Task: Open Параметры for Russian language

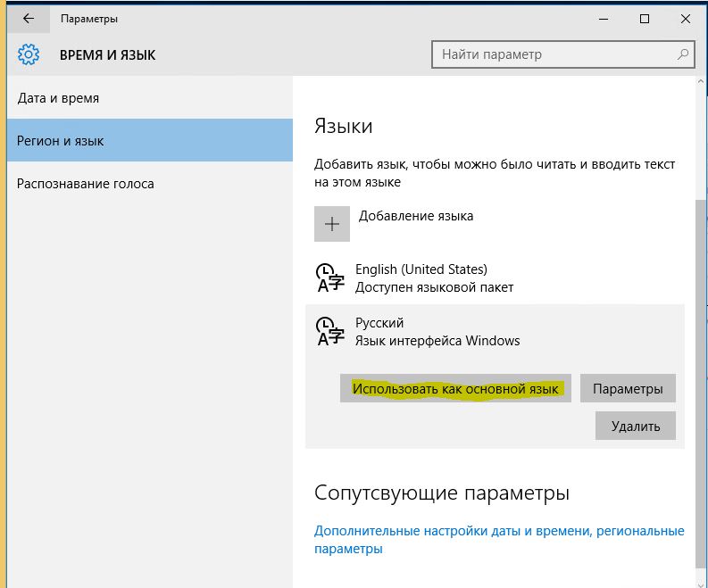Action: pos(628,388)
